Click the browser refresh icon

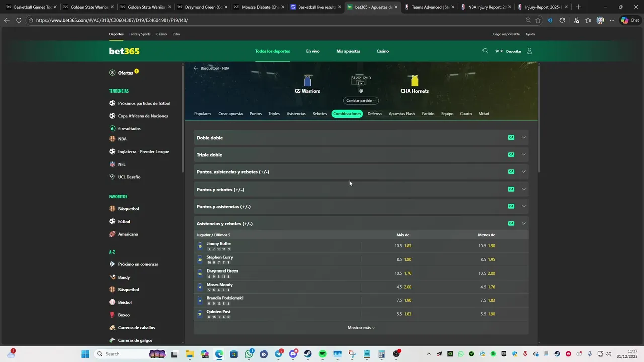[19, 20]
